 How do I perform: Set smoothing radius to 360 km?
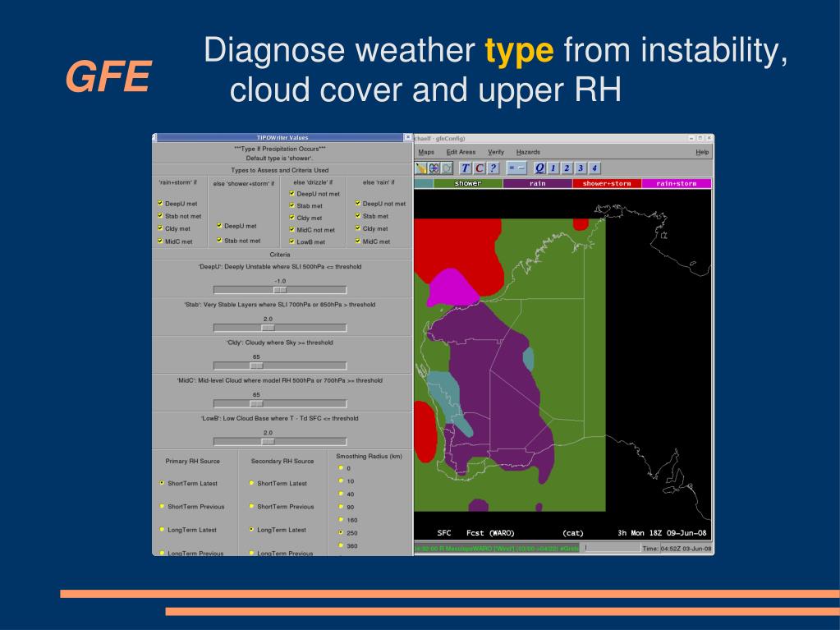tap(341, 545)
